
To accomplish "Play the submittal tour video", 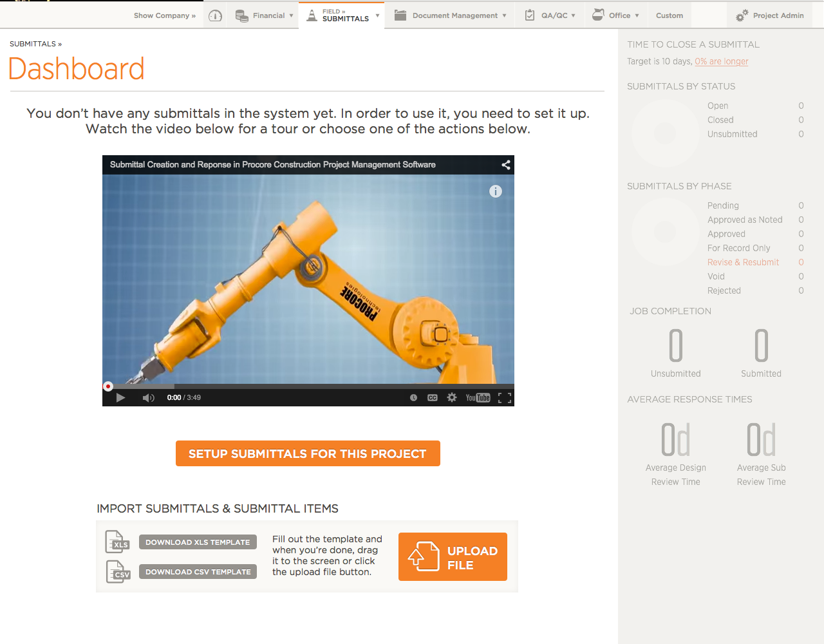I will click(x=120, y=397).
